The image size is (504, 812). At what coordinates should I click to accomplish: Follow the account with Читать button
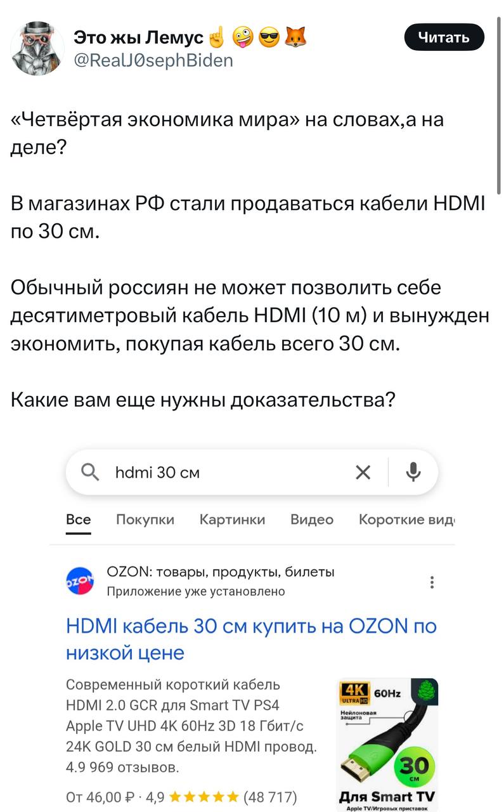pos(444,37)
